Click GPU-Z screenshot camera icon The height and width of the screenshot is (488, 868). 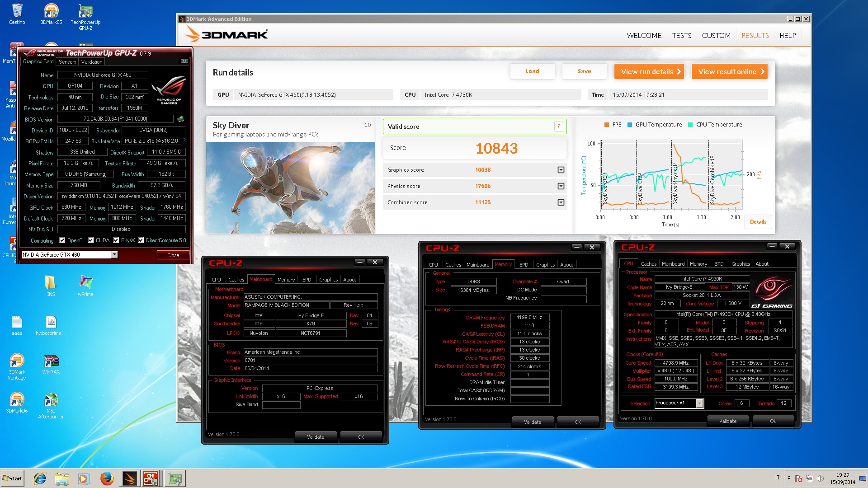[184, 61]
